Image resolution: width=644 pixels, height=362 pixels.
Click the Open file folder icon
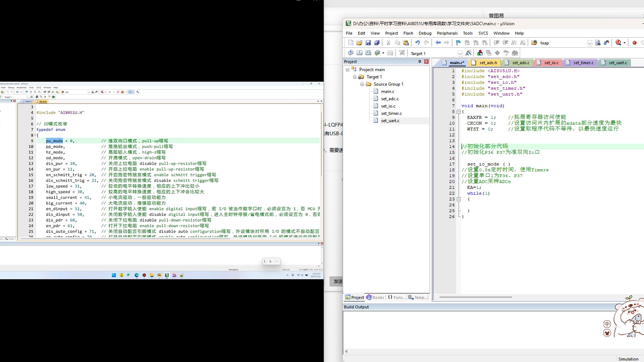(x=359, y=43)
